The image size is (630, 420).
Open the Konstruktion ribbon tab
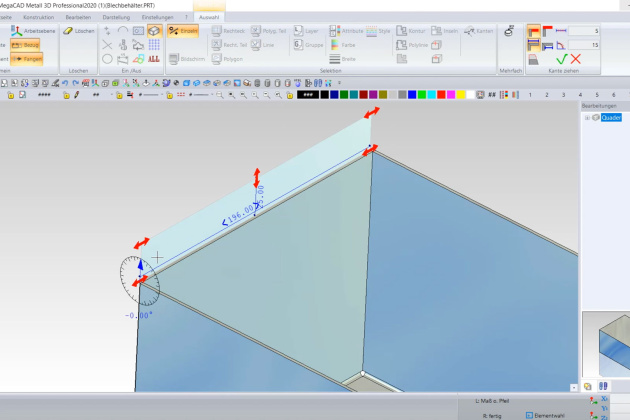click(x=38, y=17)
